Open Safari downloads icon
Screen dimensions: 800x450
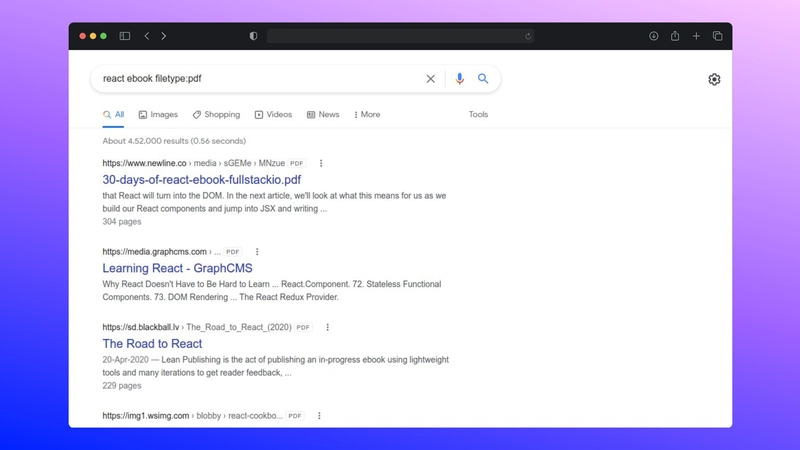pyautogui.click(x=654, y=36)
